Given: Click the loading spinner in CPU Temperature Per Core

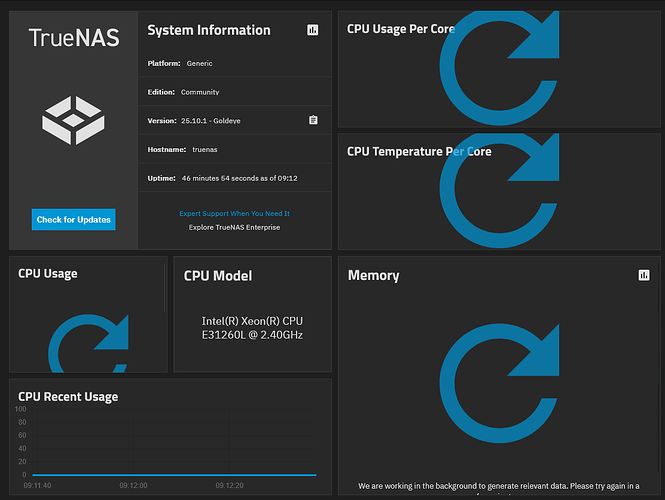Looking at the screenshot, I should 499,190.
